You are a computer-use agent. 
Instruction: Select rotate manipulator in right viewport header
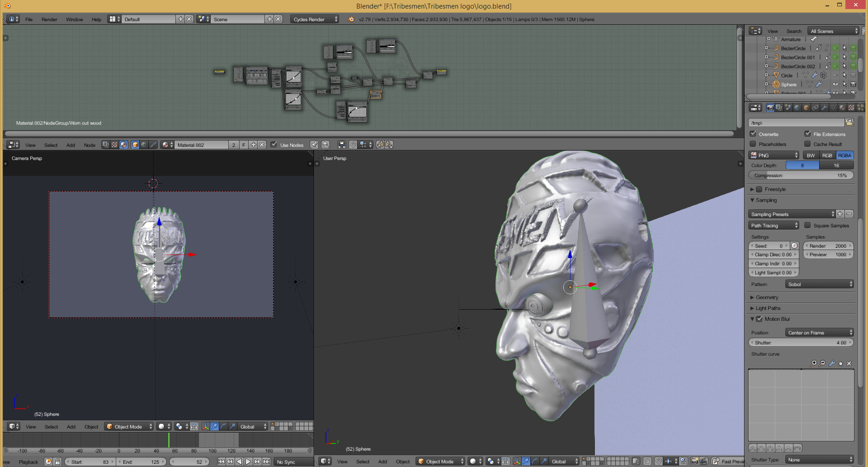[x=535, y=461]
